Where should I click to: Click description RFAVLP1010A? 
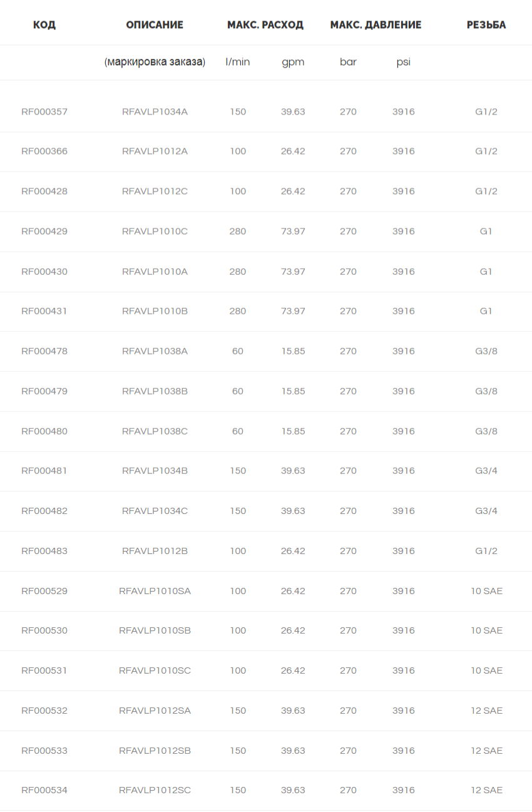pos(155,272)
